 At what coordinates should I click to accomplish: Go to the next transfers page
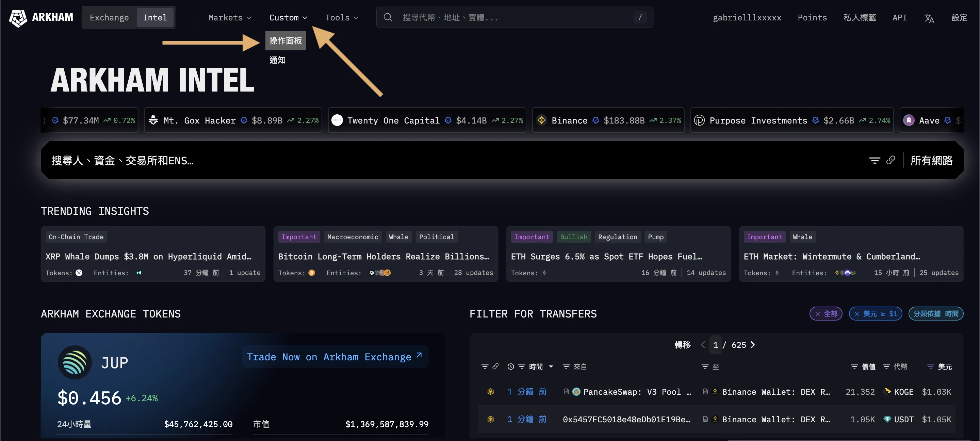pos(752,344)
